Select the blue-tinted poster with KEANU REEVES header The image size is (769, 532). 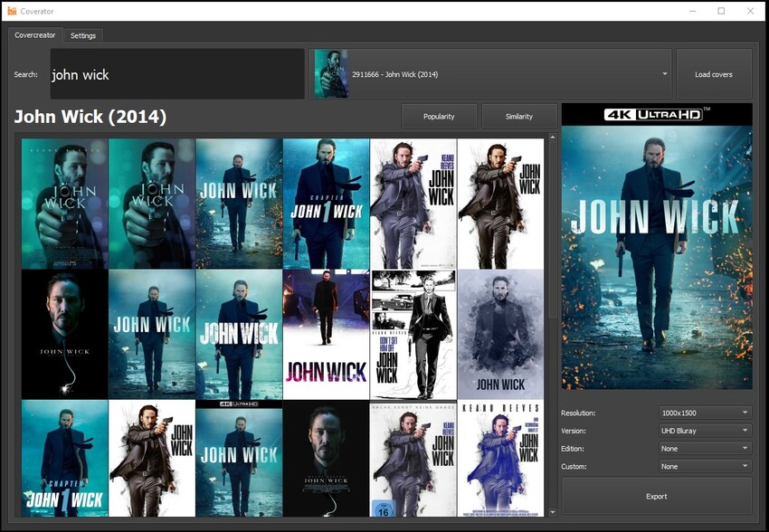click(x=500, y=459)
